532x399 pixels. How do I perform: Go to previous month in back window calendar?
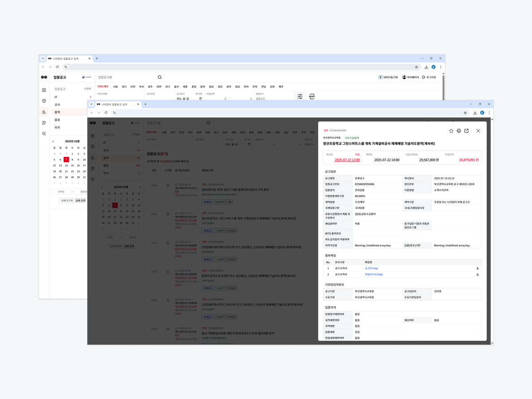tap(53, 141)
